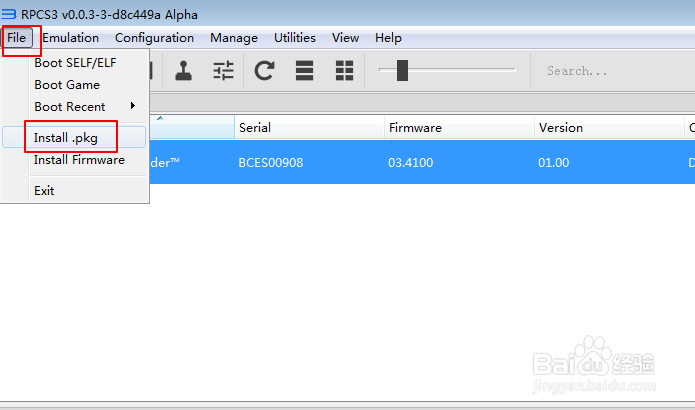Open the Emulation menu
Screen dimensions: 695x410
click(70, 38)
